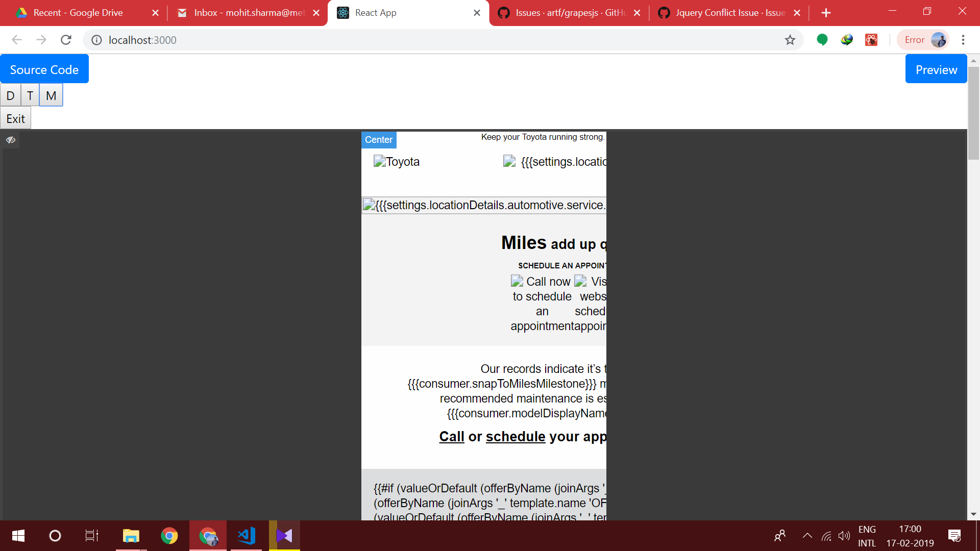Click the site info icon
This screenshot has width=980, height=551.
click(96, 40)
